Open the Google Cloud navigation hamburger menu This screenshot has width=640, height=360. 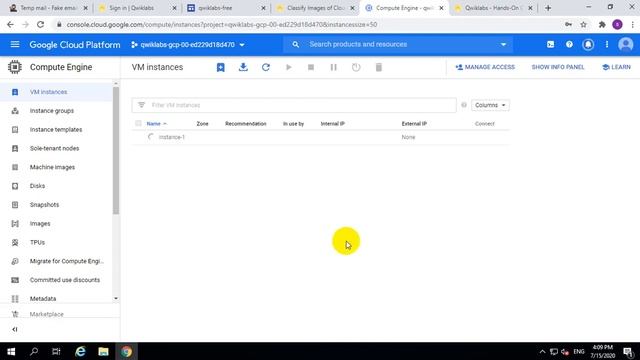coord(15,44)
